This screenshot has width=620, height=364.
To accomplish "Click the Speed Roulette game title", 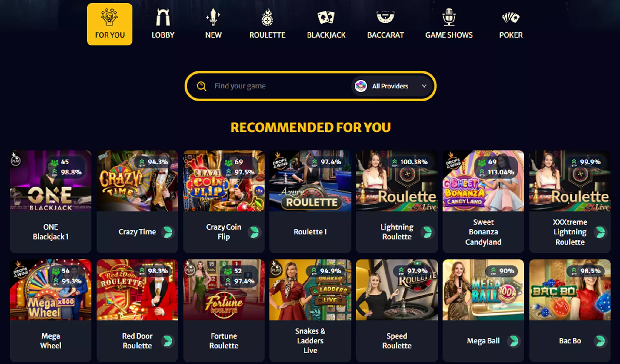I will pos(397,341).
